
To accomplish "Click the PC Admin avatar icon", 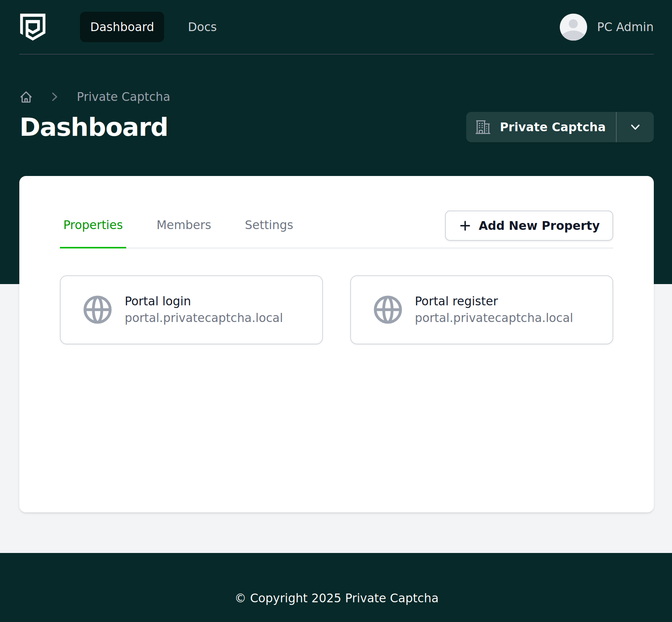I will 573,27.
